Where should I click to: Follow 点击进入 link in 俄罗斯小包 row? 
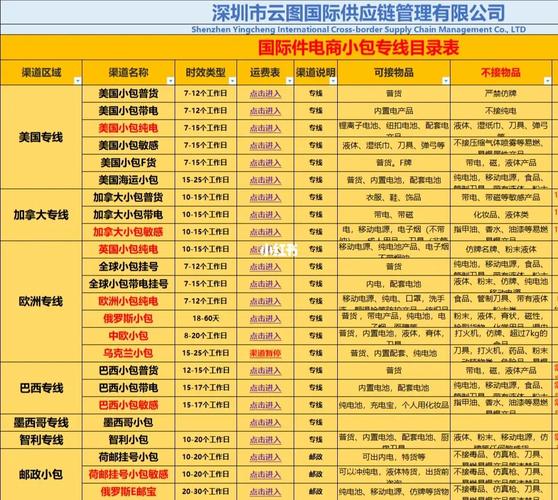click(265, 319)
